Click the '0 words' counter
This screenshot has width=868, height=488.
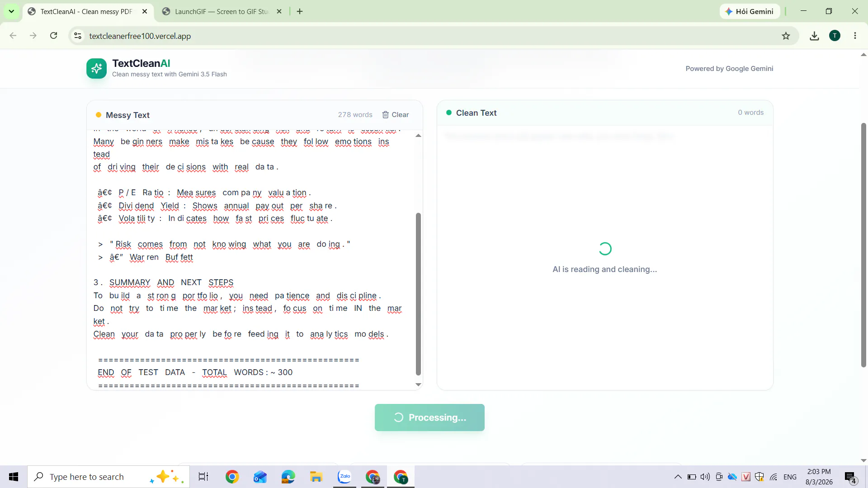[750, 113]
